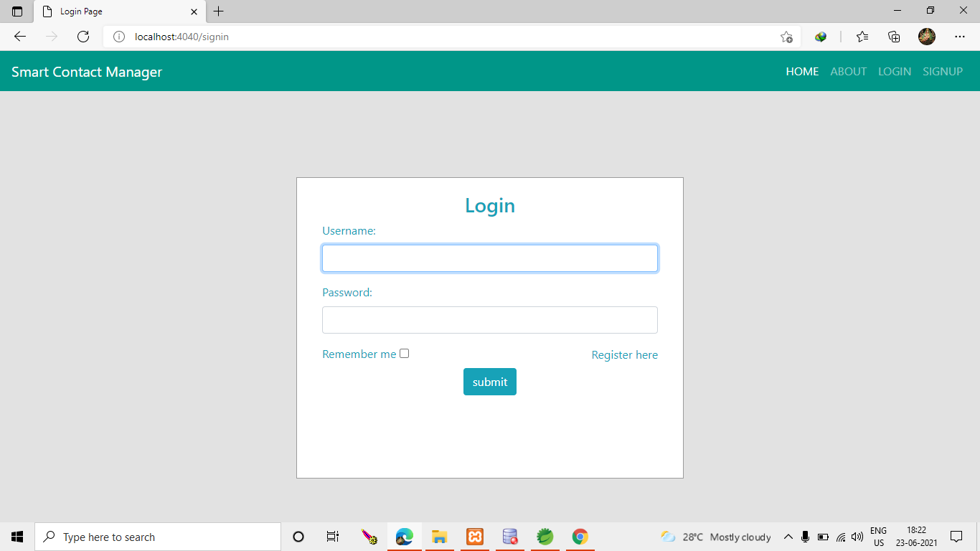
Task: Follow the Register here link
Action: 624,354
